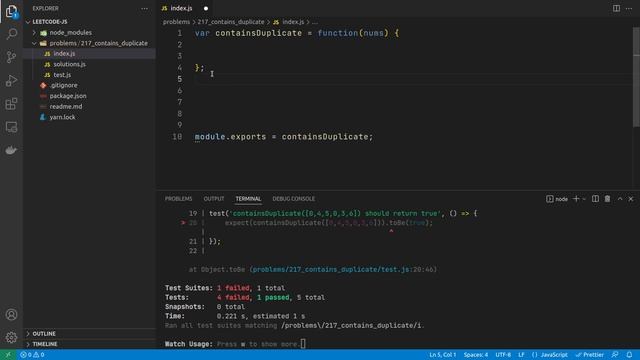Click the index.js breadcrumb
Screen dimensions: 640x360
coord(293,22)
